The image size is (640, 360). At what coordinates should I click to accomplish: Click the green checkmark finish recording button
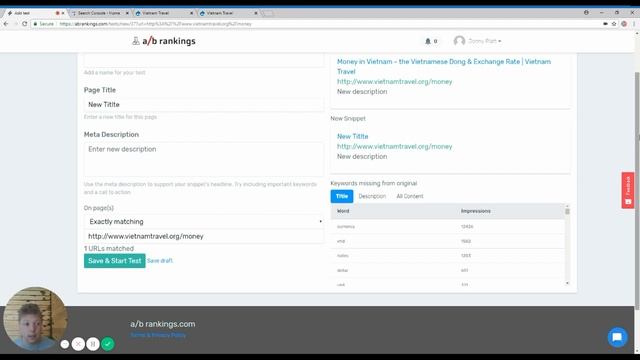pyautogui.click(x=108, y=344)
